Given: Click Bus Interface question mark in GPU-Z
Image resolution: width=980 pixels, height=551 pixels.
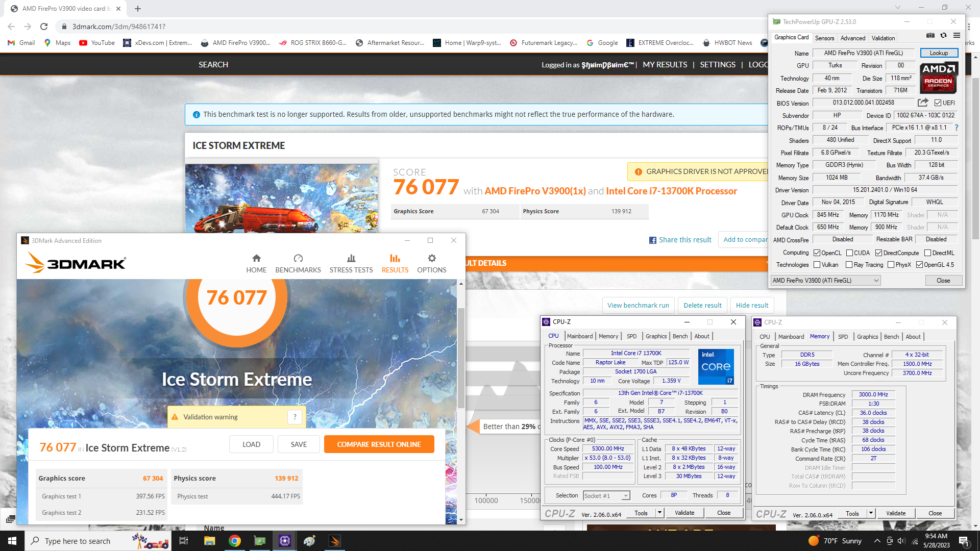Looking at the screenshot, I should 957,128.
